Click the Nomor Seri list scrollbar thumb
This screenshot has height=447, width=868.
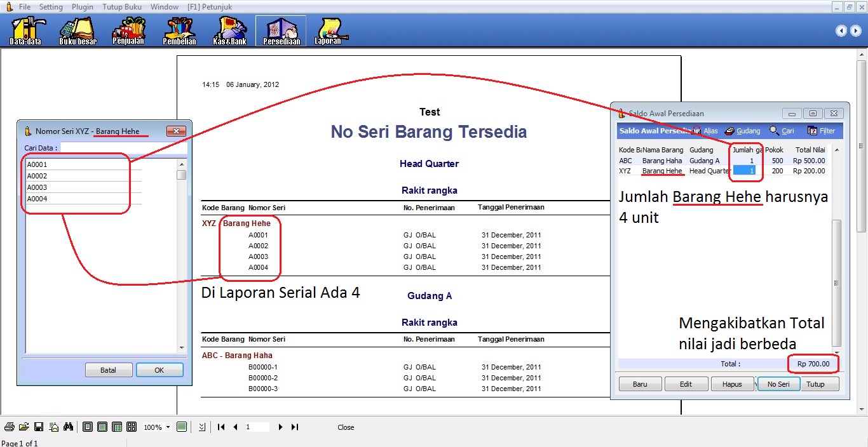[182, 175]
